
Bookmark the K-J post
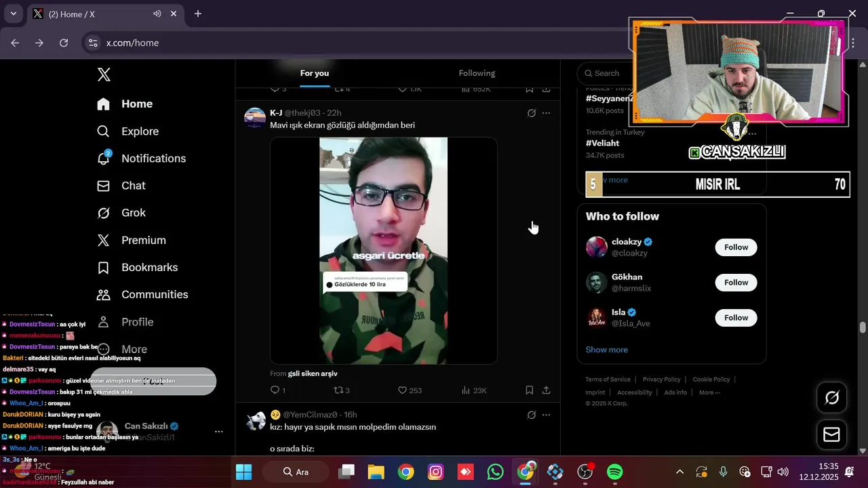529,390
